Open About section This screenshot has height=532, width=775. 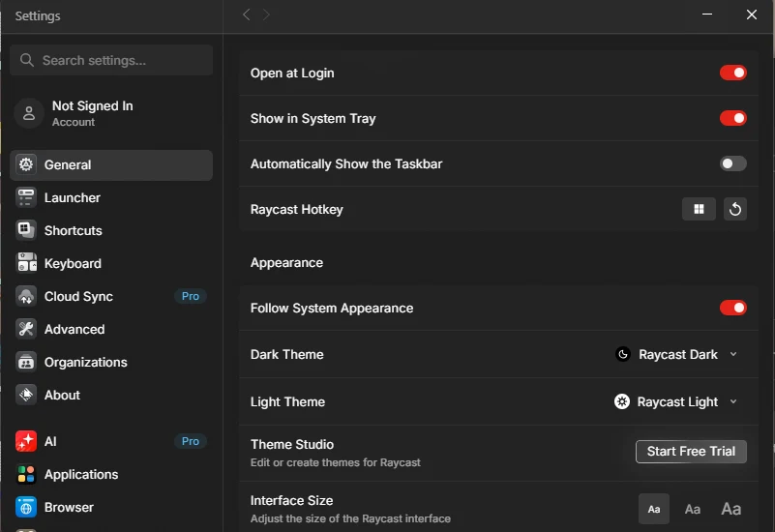111,396
